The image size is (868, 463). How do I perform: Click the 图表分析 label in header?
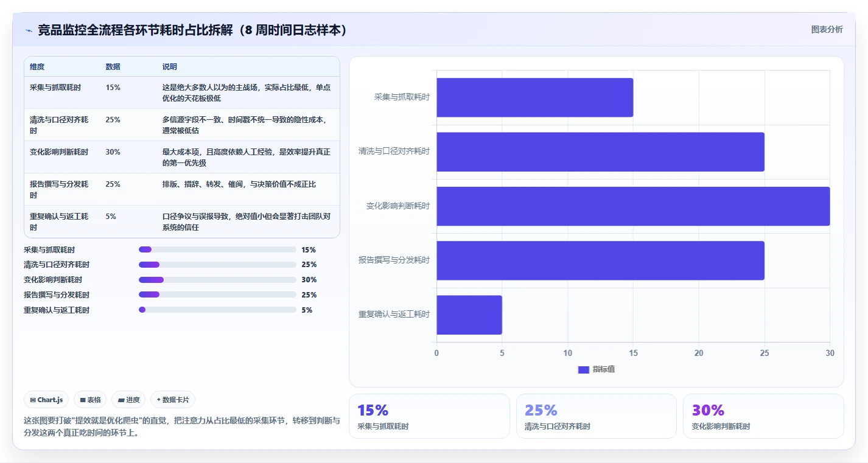pos(827,29)
